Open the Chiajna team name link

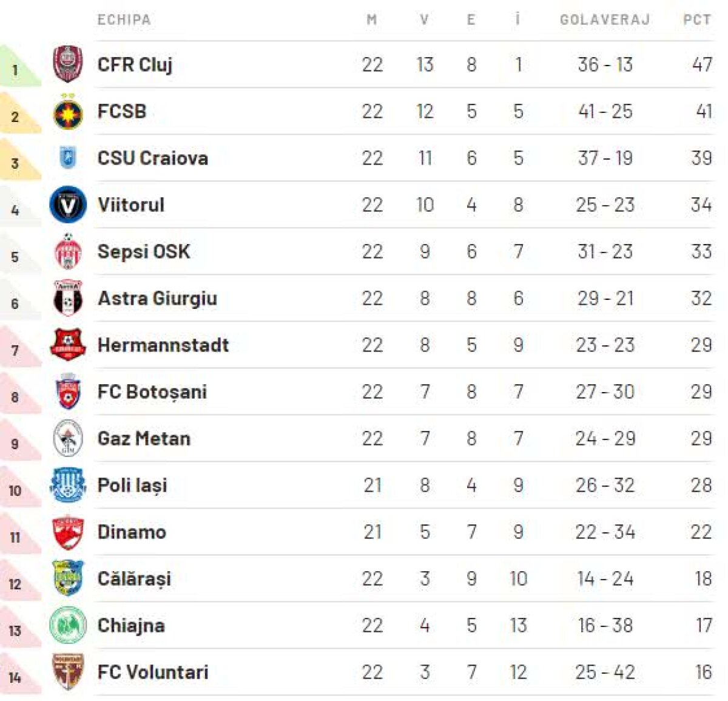131,626
